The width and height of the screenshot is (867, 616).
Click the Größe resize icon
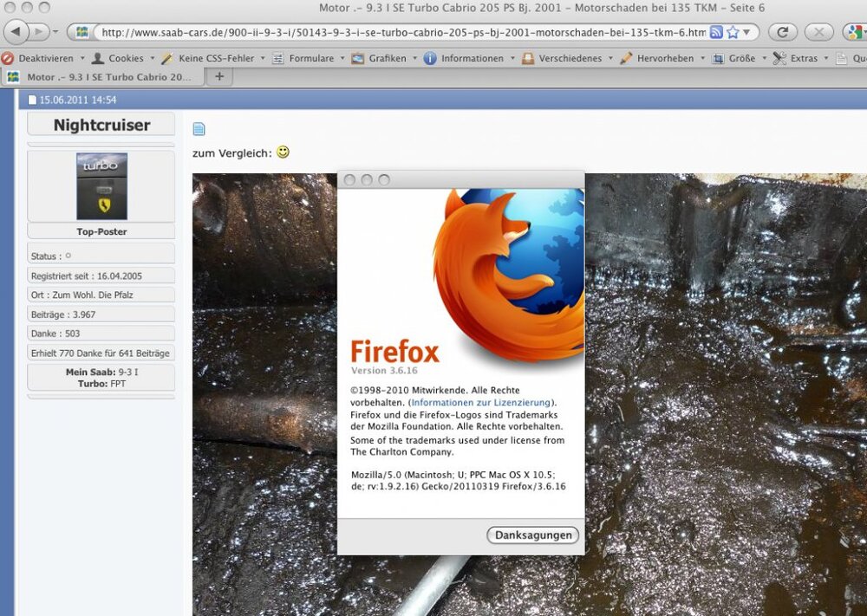(x=718, y=58)
